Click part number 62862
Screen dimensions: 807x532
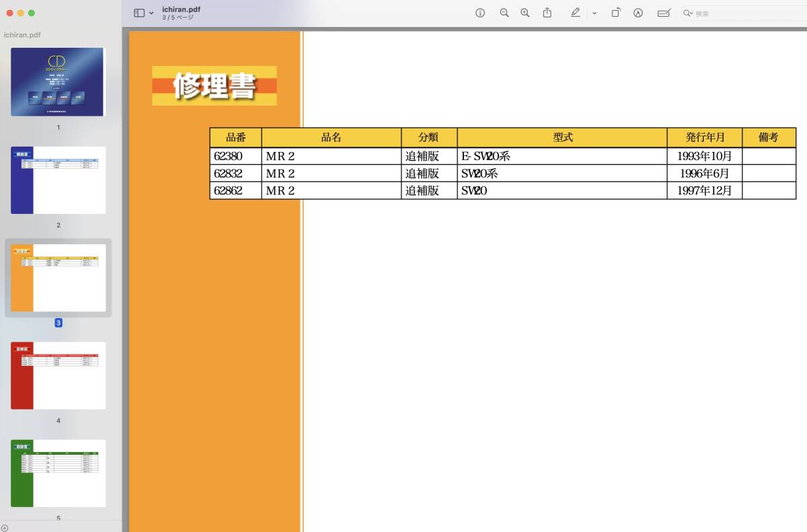[228, 191]
